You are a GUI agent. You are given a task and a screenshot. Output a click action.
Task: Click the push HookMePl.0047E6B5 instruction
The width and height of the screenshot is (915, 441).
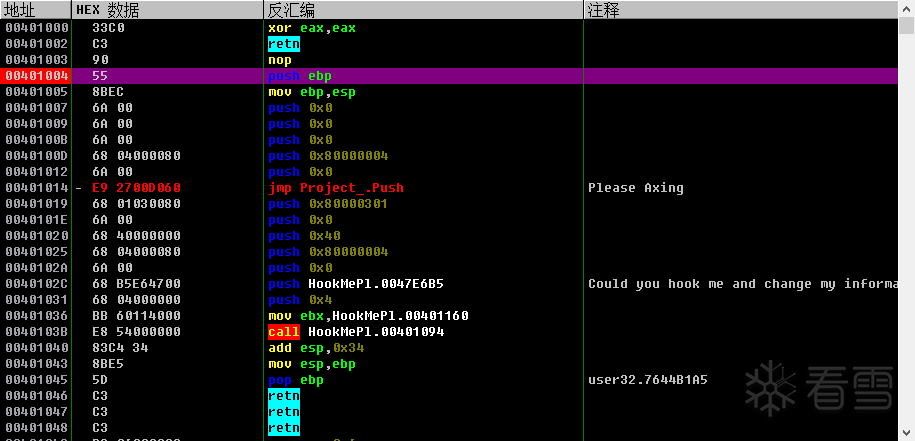pos(356,284)
